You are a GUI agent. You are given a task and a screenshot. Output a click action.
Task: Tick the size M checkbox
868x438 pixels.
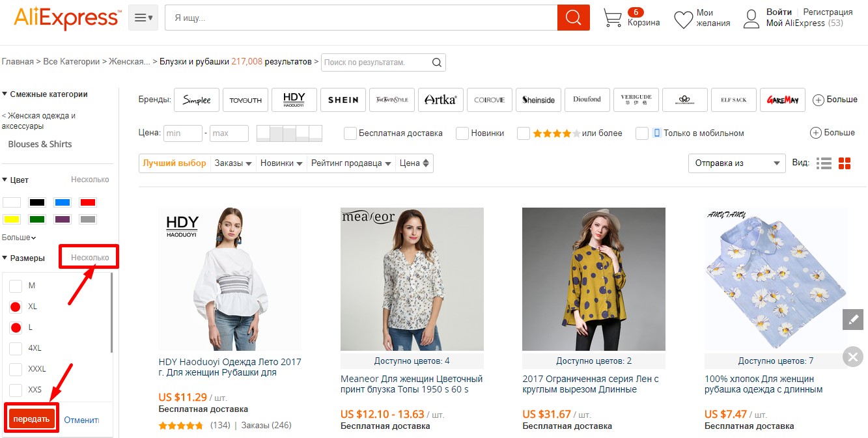pyautogui.click(x=16, y=286)
